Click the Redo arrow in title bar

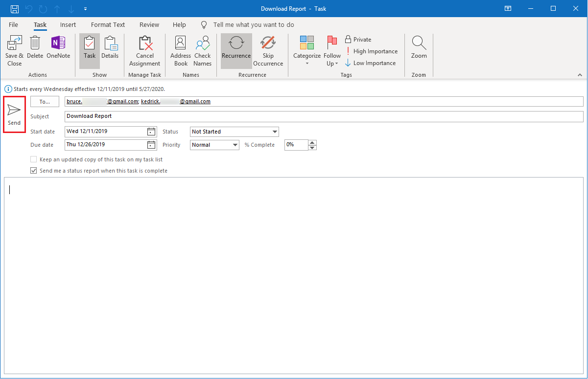tap(43, 9)
